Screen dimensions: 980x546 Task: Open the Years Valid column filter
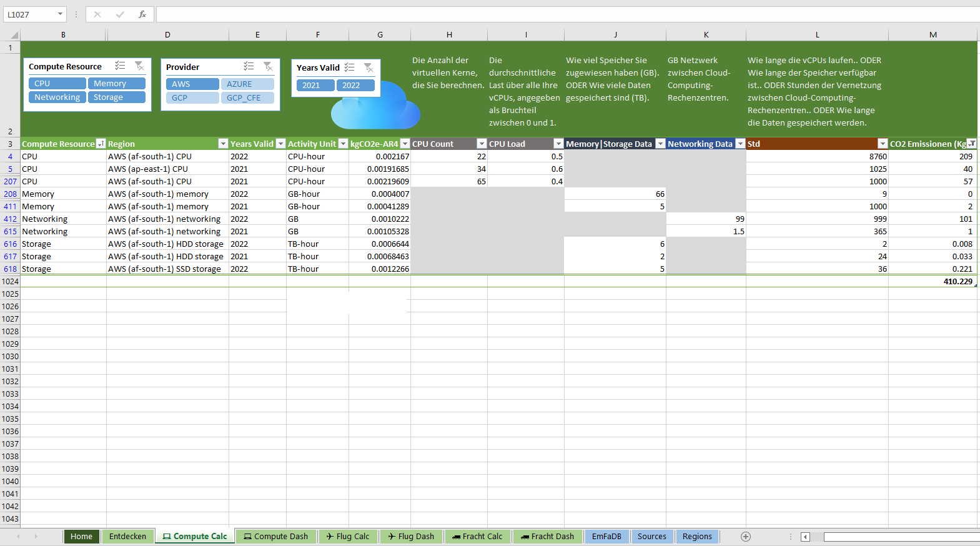coord(280,144)
